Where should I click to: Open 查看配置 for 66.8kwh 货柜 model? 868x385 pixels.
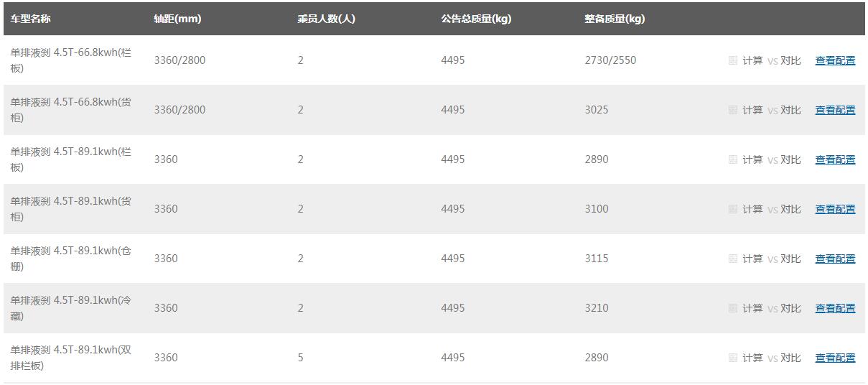point(835,110)
